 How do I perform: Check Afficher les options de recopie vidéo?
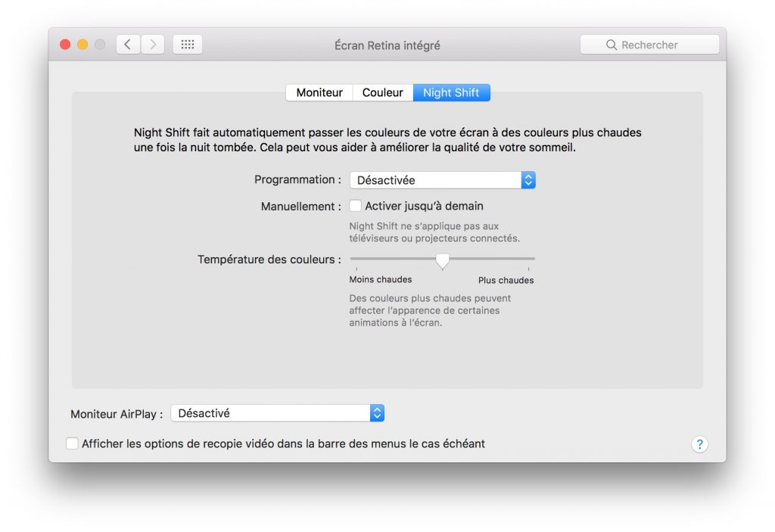click(73, 443)
